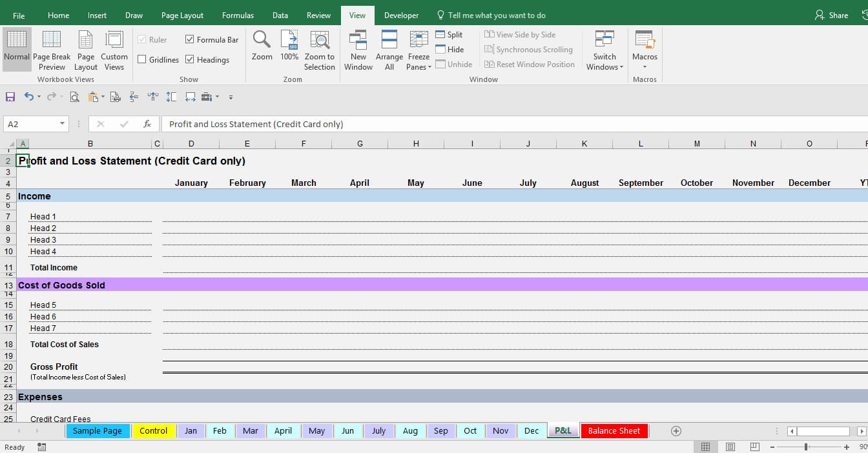The width and height of the screenshot is (868, 453).
Task: Click the zoom slider in status bar
Action: [x=806, y=447]
